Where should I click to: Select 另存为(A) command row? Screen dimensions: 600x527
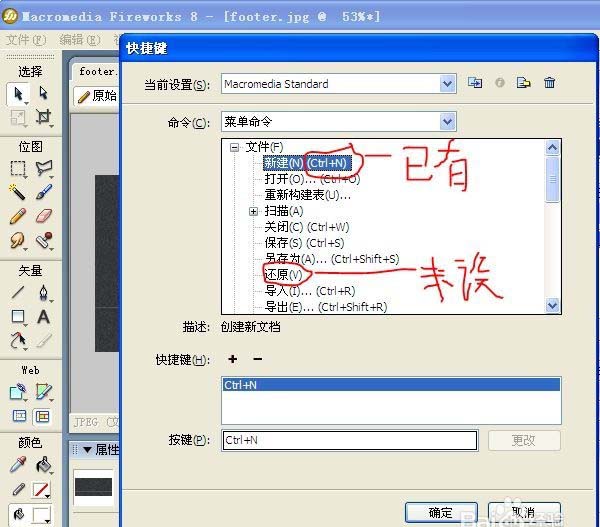coord(332,259)
